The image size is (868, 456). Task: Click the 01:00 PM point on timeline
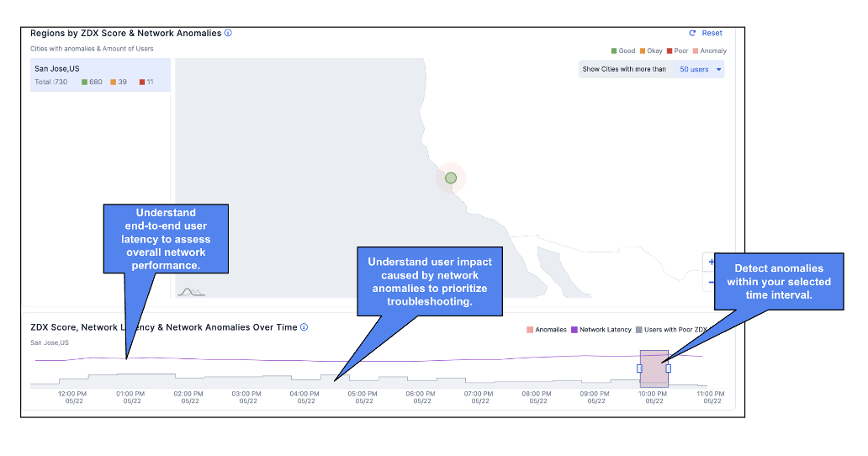(x=130, y=393)
